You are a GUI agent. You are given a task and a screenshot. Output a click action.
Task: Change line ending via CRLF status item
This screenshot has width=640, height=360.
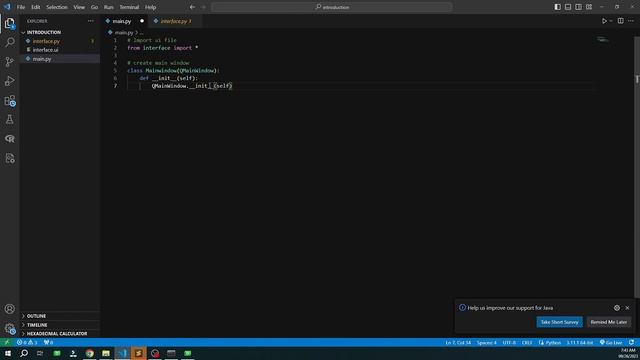[527, 342]
